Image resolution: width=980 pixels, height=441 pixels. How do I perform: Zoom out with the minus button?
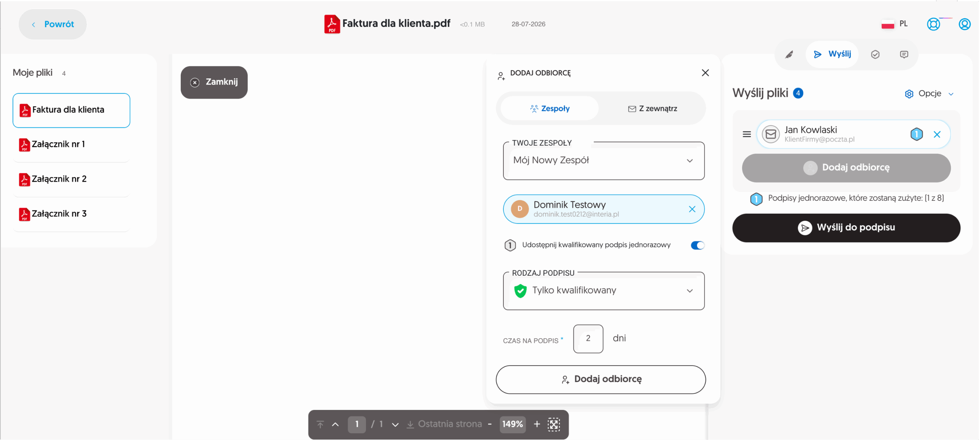(x=490, y=424)
